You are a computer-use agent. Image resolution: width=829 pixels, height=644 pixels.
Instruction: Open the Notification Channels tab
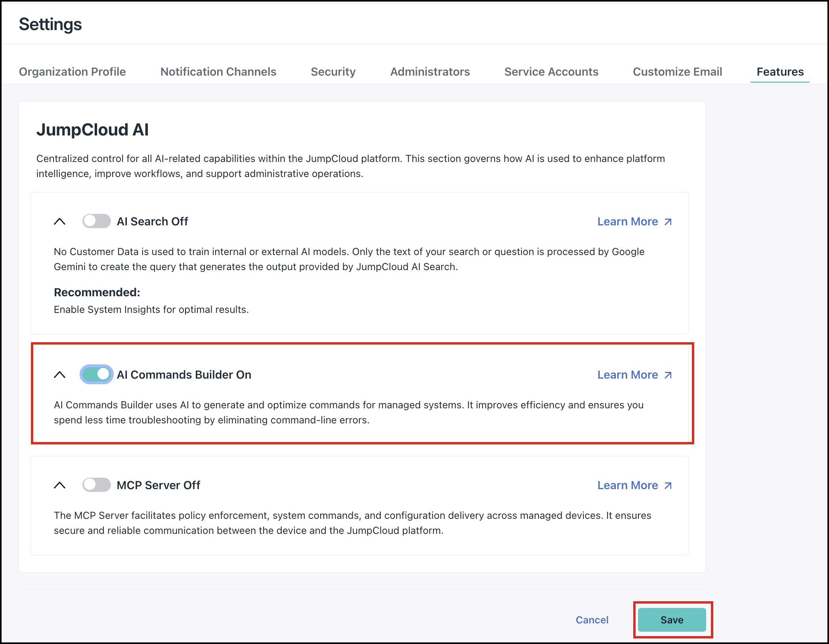pyautogui.click(x=218, y=72)
